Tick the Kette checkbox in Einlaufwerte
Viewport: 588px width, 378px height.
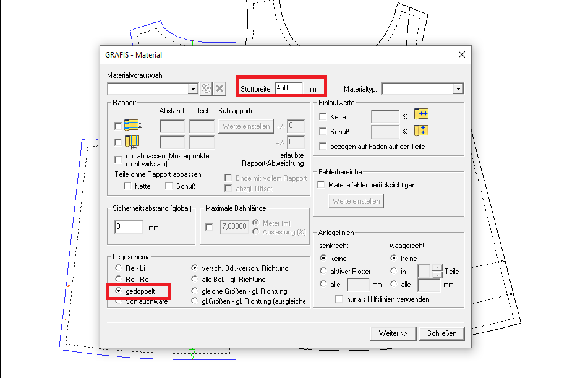(x=323, y=116)
